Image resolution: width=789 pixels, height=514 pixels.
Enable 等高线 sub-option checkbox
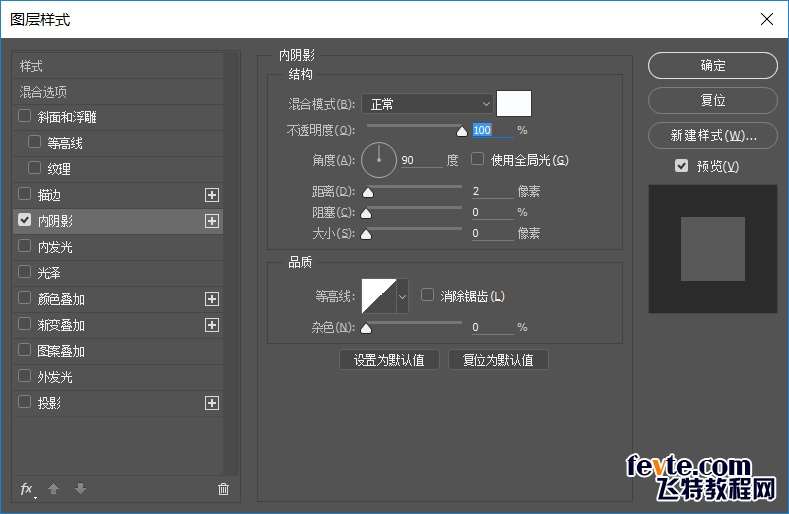(x=34, y=142)
